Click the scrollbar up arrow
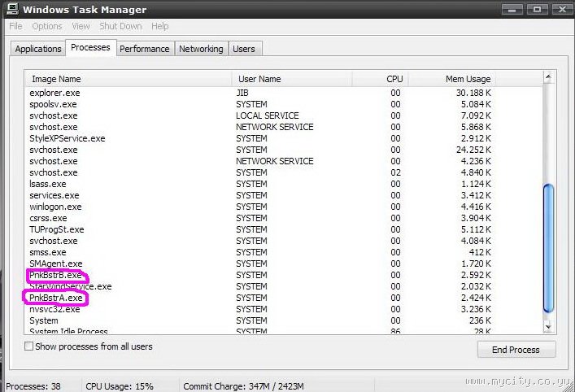575x392 pixels. (548, 77)
